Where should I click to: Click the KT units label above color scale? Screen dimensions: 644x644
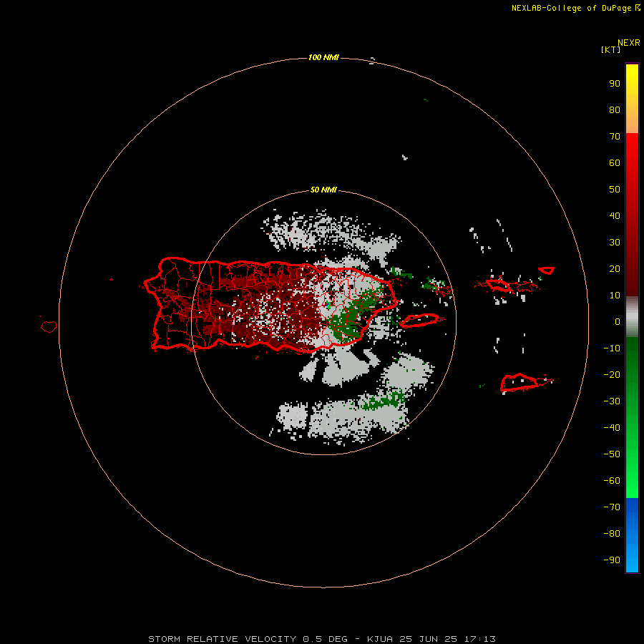[x=610, y=49]
